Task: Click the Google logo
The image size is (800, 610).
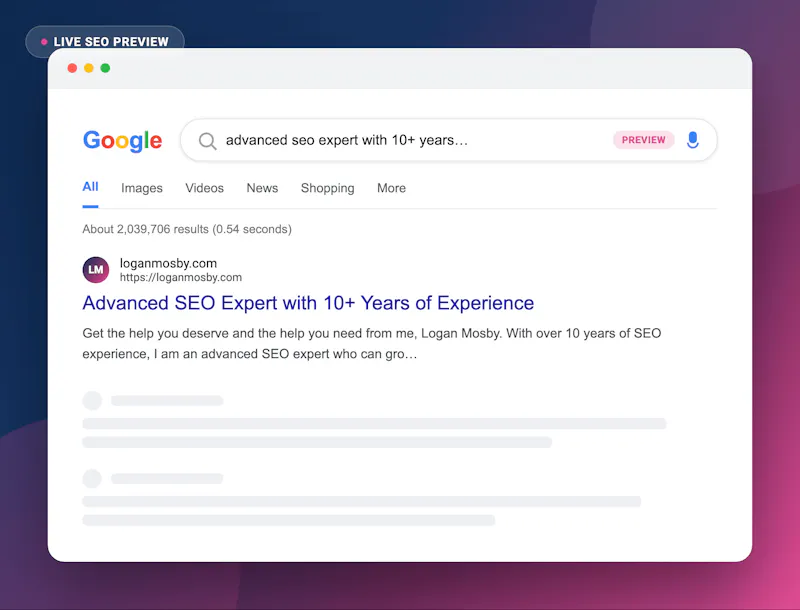Action: [x=122, y=141]
